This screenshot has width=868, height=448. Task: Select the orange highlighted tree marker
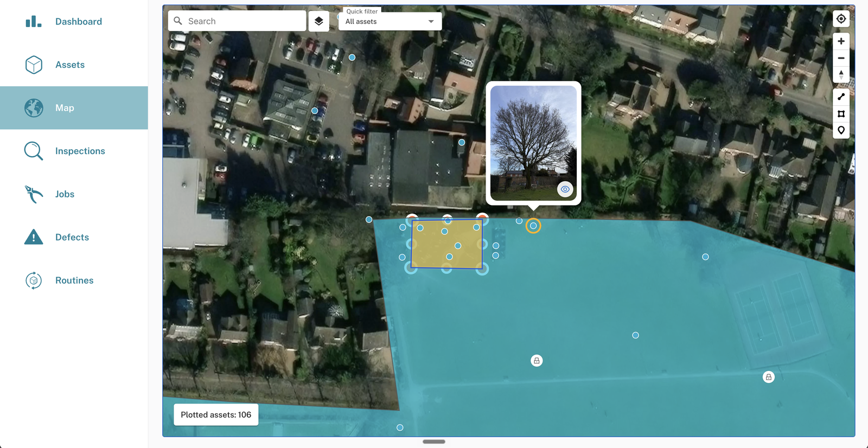point(533,226)
